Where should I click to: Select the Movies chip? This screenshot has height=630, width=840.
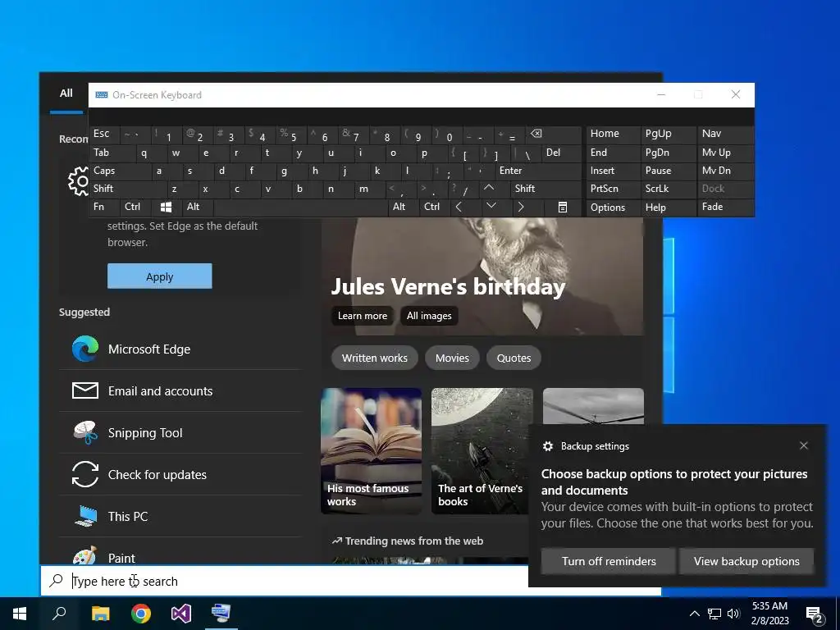[452, 358]
